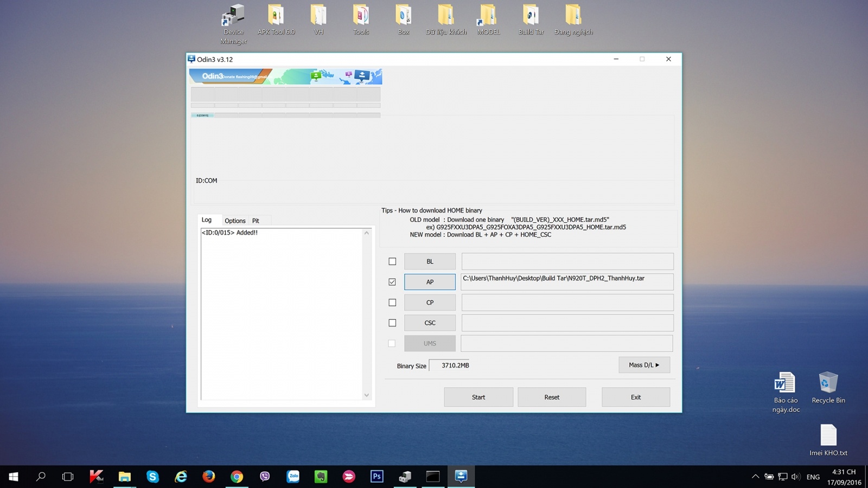Uncheck the AP checkbox
Image resolution: width=868 pixels, height=488 pixels.
click(x=392, y=282)
